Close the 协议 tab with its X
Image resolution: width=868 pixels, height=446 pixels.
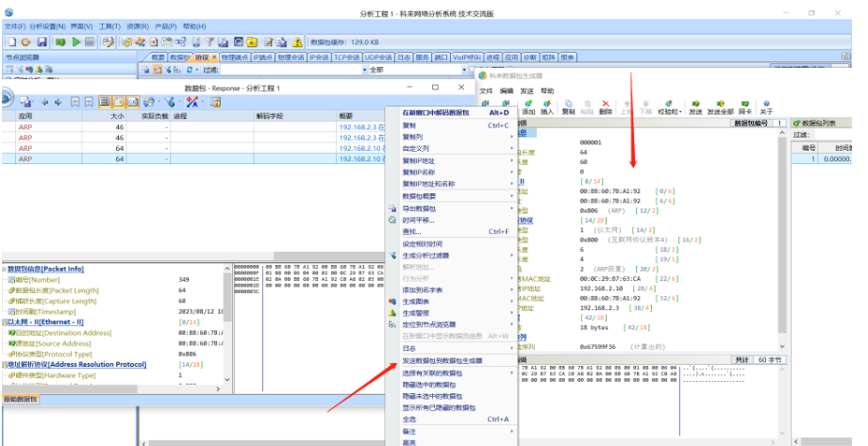click(x=213, y=57)
